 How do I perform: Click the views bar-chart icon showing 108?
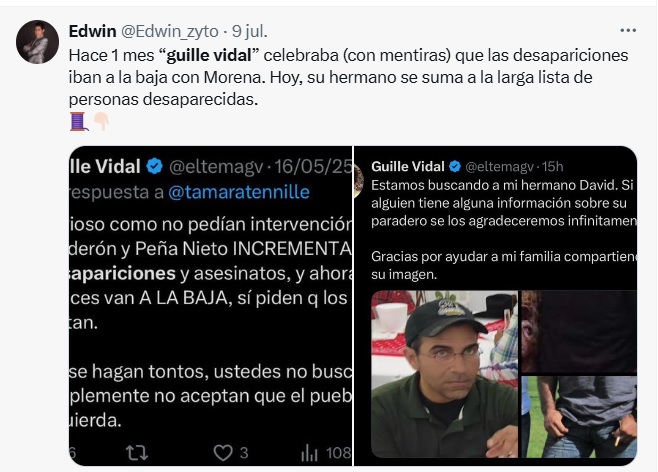coord(309,453)
